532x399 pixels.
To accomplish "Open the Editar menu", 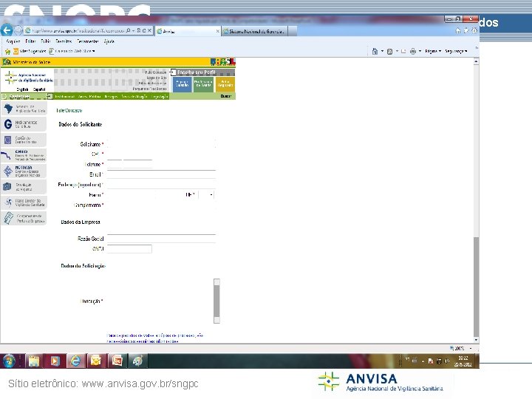I will 30,41.
